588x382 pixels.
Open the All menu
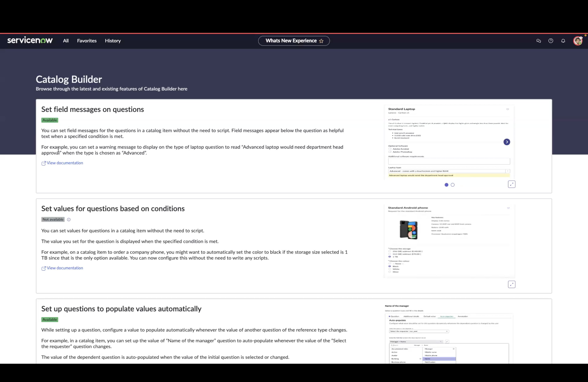pos(66,41)
